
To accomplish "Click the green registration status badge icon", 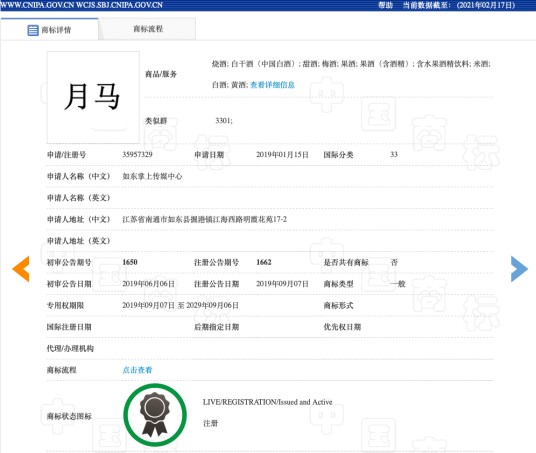I will [155, 415].
